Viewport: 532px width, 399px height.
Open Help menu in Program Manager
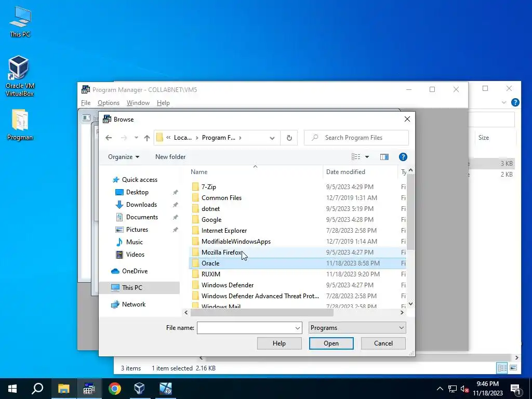(x=163, y=103)
